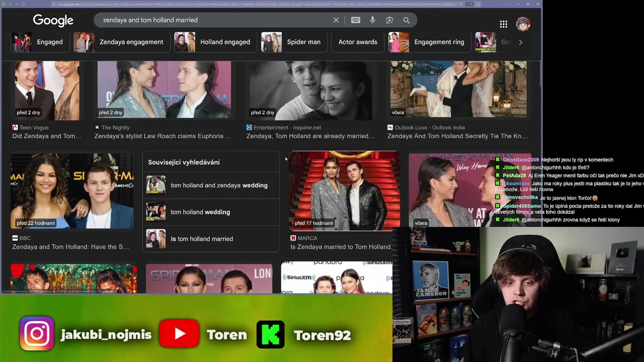Click the Outlook Luxe - Outlook India source label
Viewport: 644px width, 362px height.
click(429, 128)
